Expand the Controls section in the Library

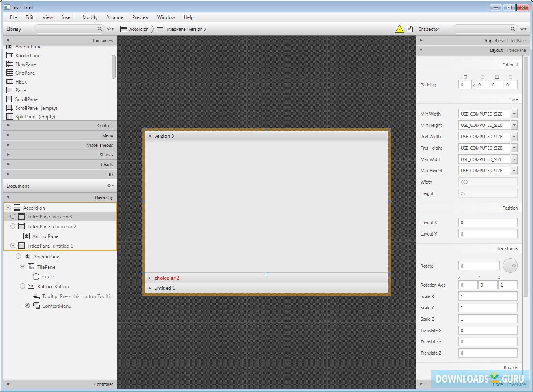pos(8,125)
